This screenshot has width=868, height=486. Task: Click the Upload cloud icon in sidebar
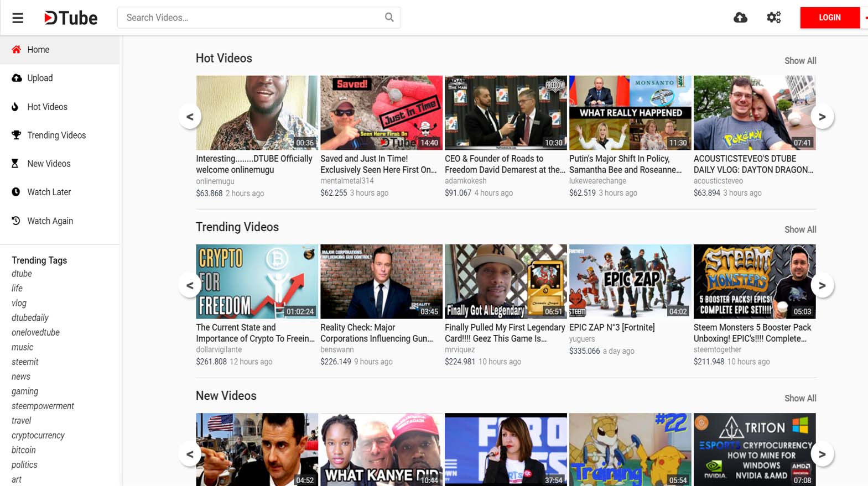pos(17,78)
